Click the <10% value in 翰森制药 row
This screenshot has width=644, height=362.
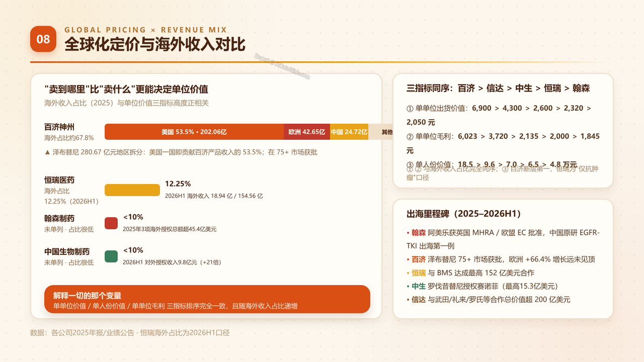point(133,217)
